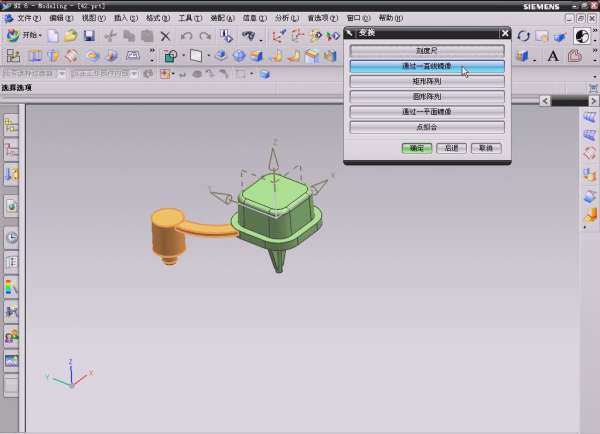Select the text annotation 'A' tool
Screen dimensions: 600x434
tap(553, 55)
